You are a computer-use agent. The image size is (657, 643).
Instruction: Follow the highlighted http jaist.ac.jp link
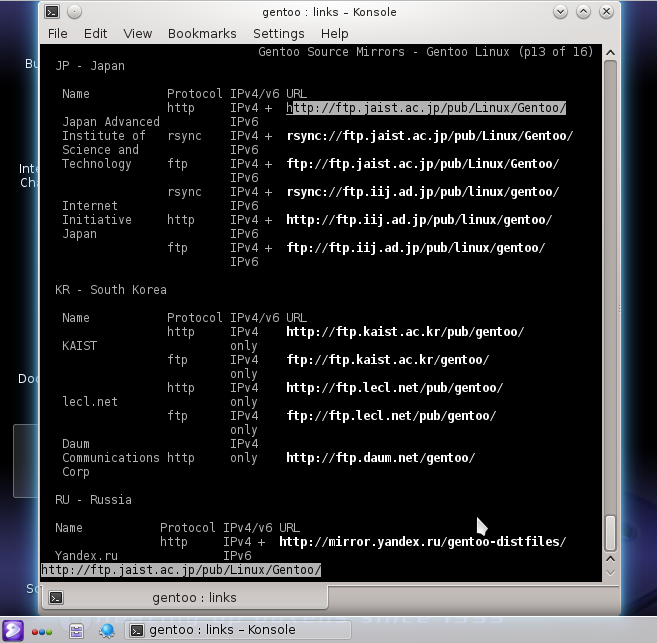tap(426, 108)
